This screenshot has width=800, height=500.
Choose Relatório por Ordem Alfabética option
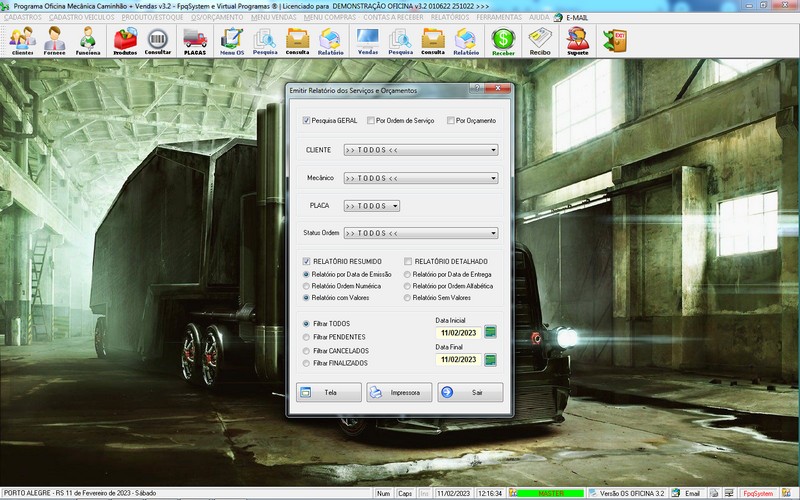pyautogui.click(x=406, y=285)
